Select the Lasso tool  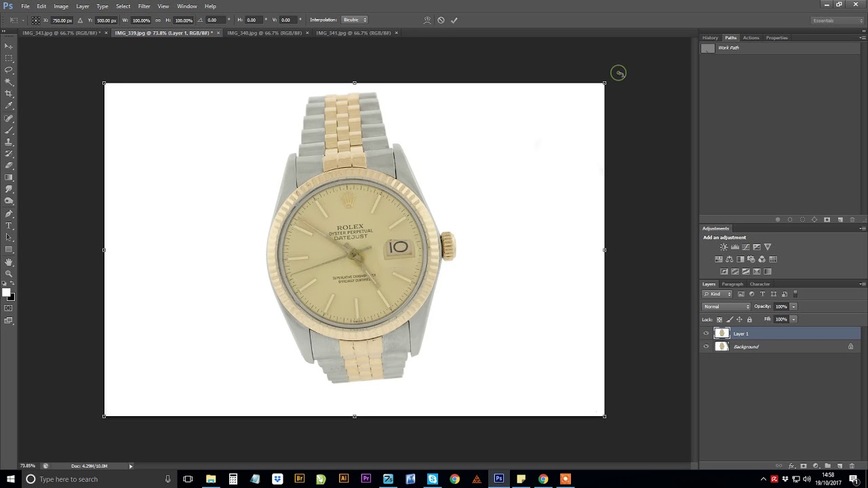9,70
